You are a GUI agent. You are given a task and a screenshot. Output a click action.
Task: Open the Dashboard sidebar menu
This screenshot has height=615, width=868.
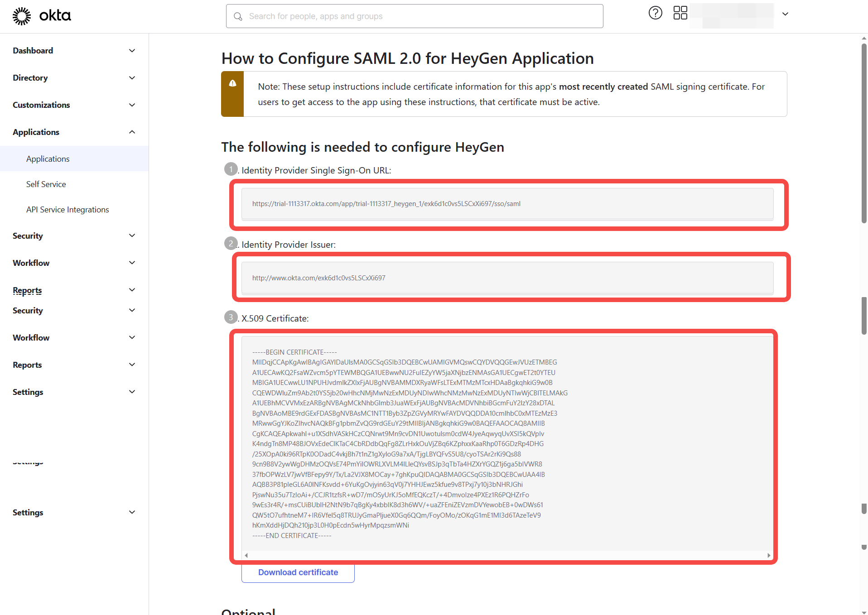point(74,51)
